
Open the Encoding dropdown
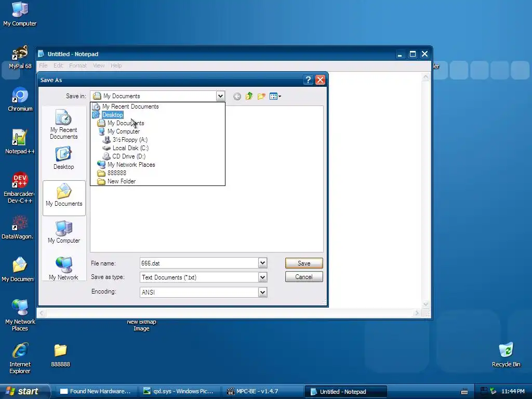coord(262,292)
